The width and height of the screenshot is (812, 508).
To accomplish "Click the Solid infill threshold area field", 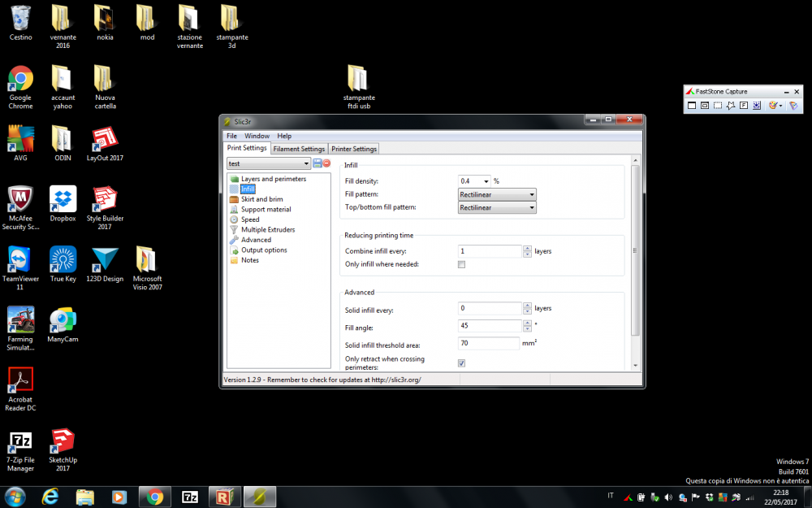I will [x=489, y=344].
